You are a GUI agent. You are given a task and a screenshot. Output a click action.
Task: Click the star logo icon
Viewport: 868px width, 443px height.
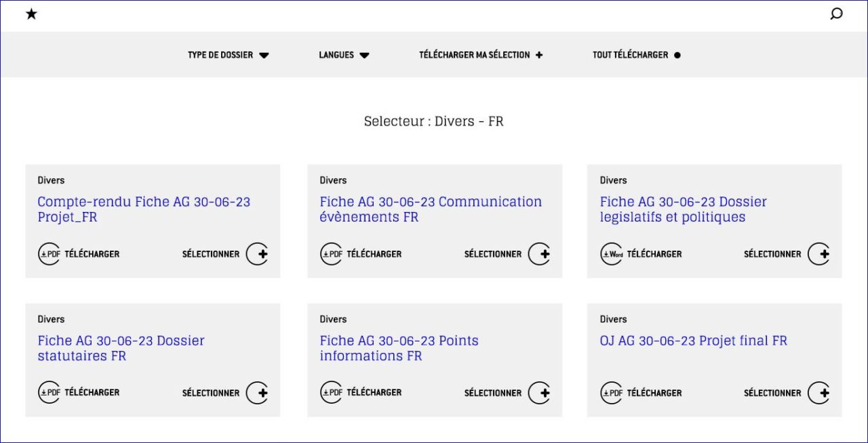[x=31, y=14]
